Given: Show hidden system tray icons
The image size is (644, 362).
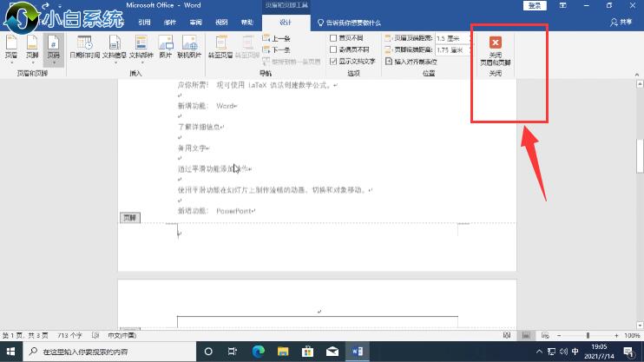Looking at the screenshot, I should point(539,352).
